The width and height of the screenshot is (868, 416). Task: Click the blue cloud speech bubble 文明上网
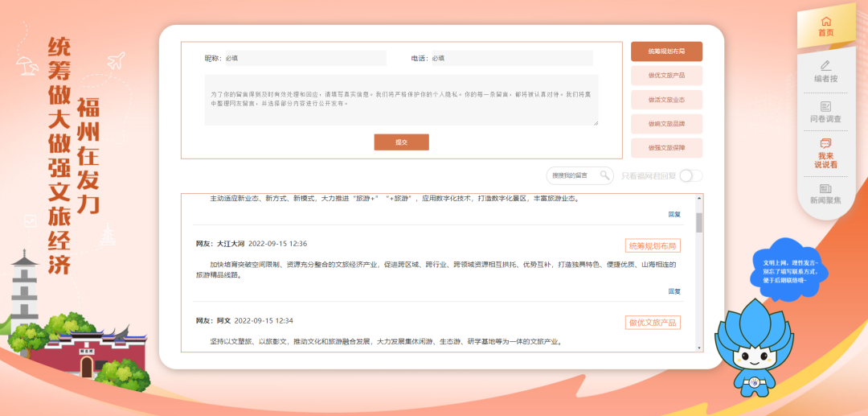(x=789, y=271)
